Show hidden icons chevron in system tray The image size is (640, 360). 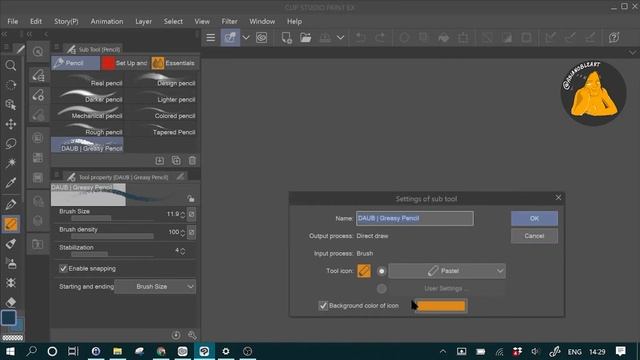click(x=443, y=351)
